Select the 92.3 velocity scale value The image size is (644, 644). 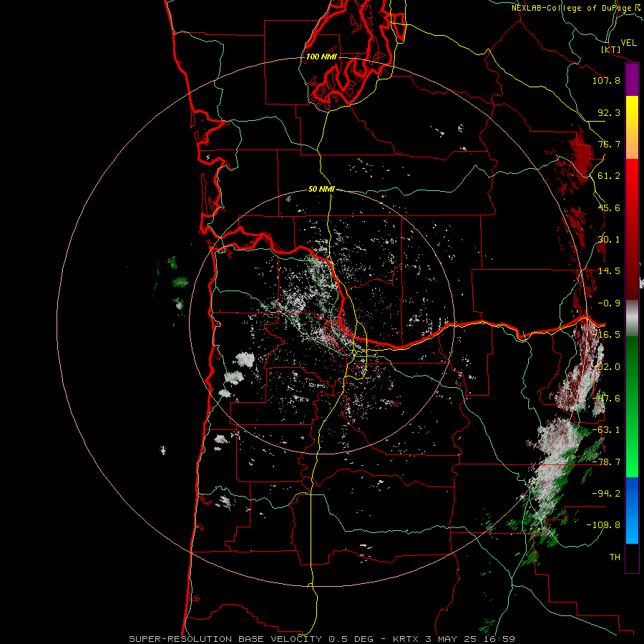click(609, 112)
